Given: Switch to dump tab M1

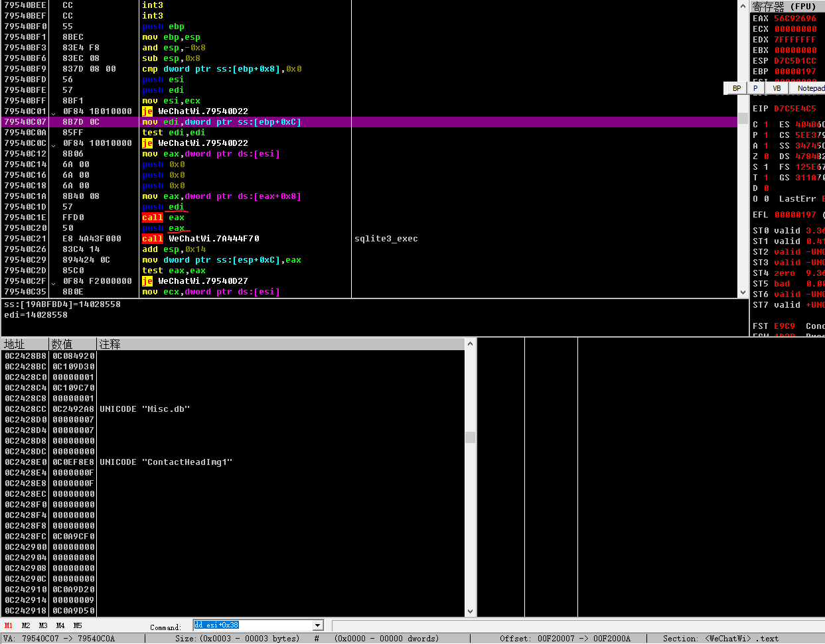Looking at the screenshot, I should 7,625.
